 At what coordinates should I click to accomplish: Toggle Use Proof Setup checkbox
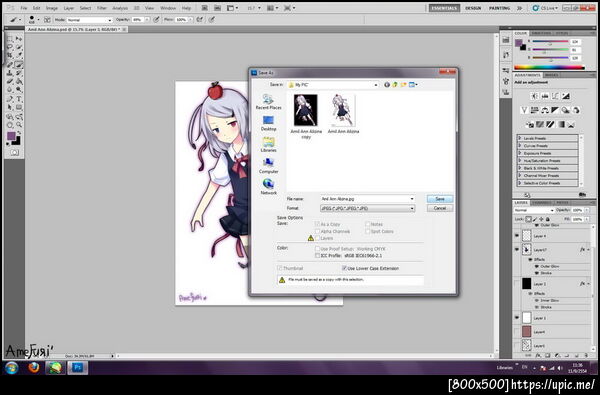point(317,248)
